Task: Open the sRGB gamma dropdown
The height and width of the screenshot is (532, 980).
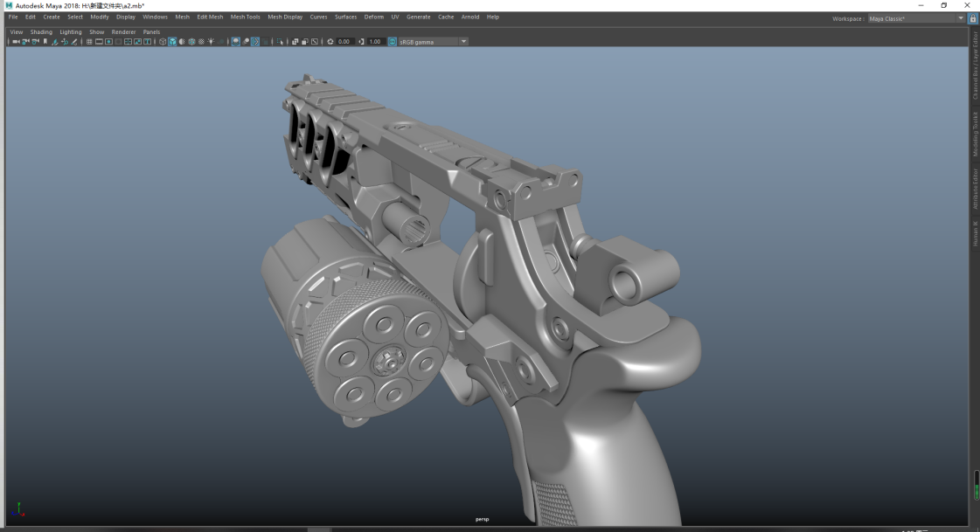Action: click(463, 42)
